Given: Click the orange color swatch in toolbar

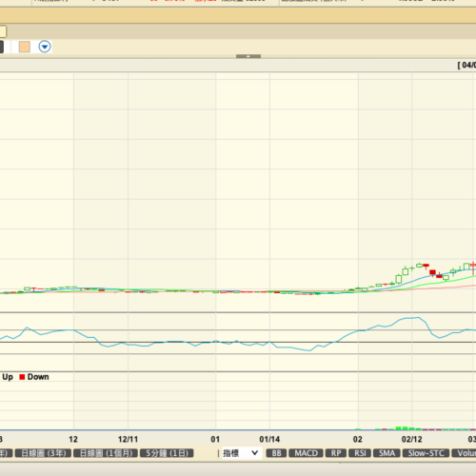Looking at the screenshot, I should coord(25,47).
